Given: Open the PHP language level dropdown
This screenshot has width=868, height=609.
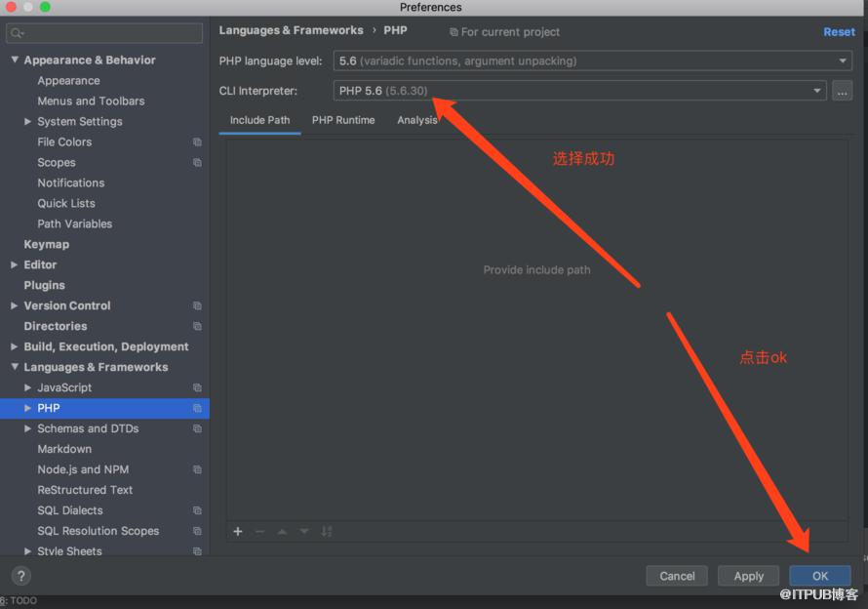Looking at the screenshot, I should click(592, 61).
